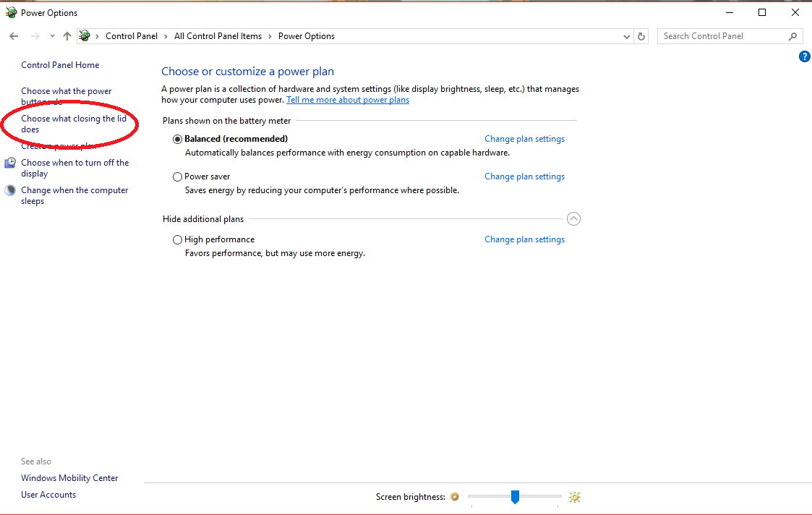
Task: Click the Power Options icon in address bar
Action: tap(85, 35)
